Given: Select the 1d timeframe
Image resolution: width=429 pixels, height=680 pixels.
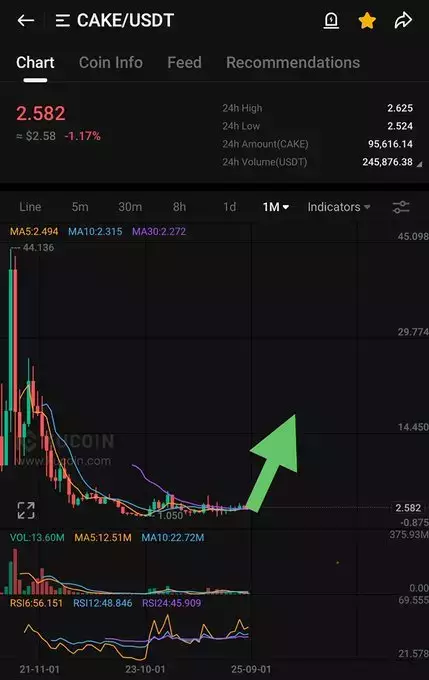Looking at the screenshot, I should click(229, 207).
